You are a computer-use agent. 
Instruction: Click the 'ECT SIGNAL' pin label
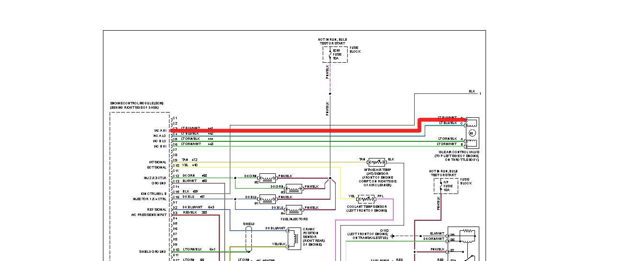point(158,167)
